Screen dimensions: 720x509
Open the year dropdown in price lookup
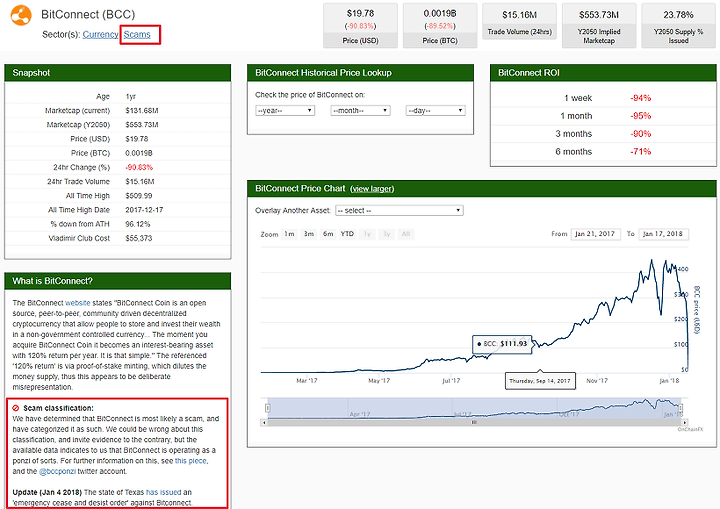[x=285, y=111]
